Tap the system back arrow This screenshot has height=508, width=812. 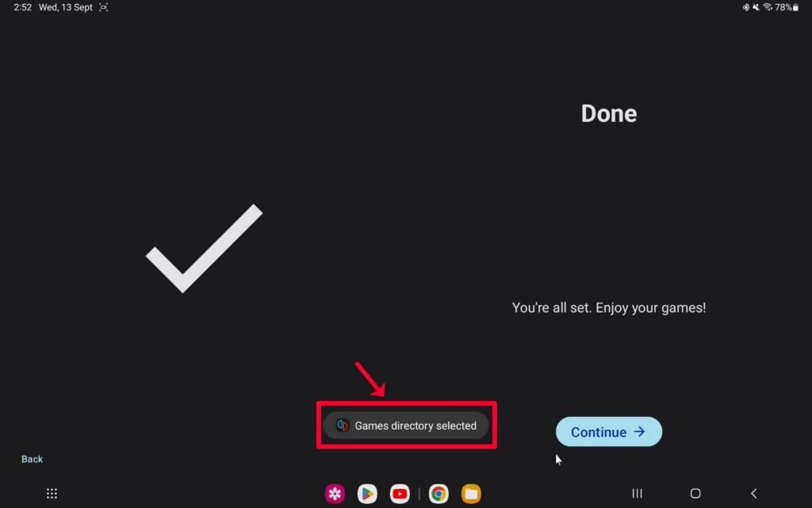coord(754,494)
